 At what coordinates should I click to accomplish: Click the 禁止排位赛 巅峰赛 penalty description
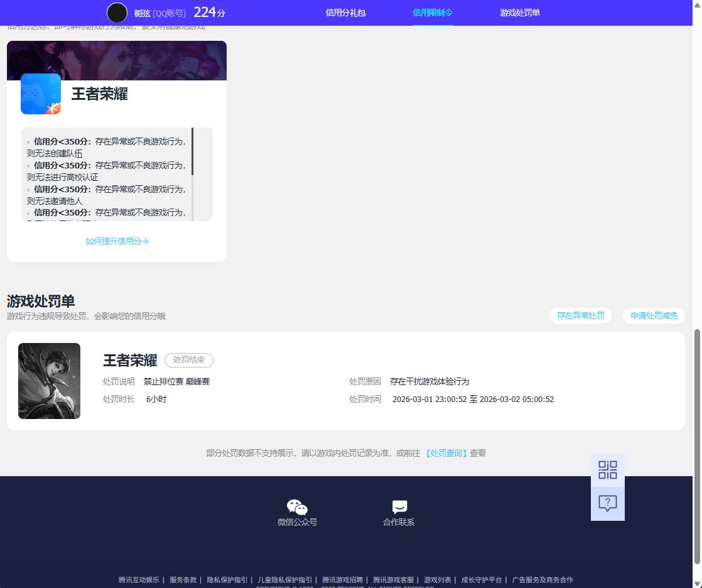click(x=176, y=381)
